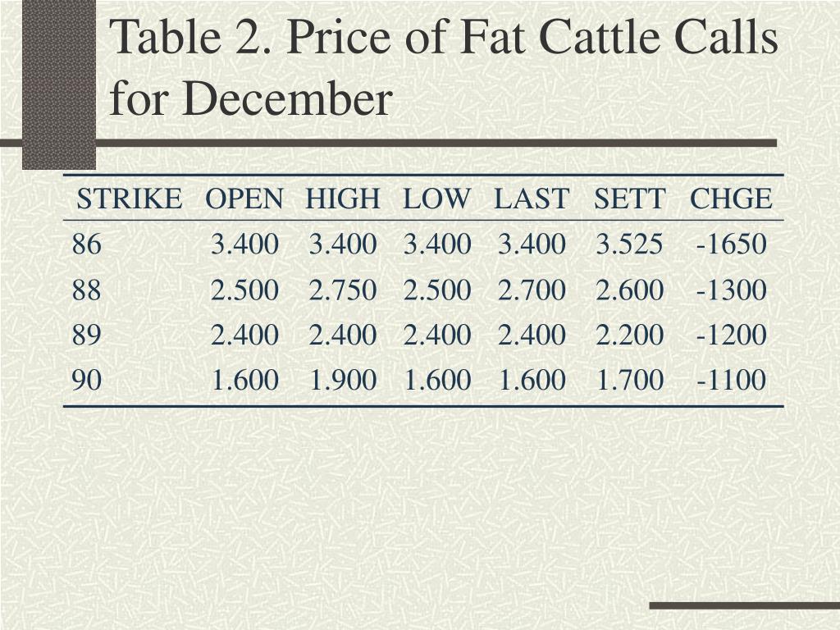The width and height of the screenshot is (840, 630).
Task: Click the 2.700 last value
Action: coord(532,290)
